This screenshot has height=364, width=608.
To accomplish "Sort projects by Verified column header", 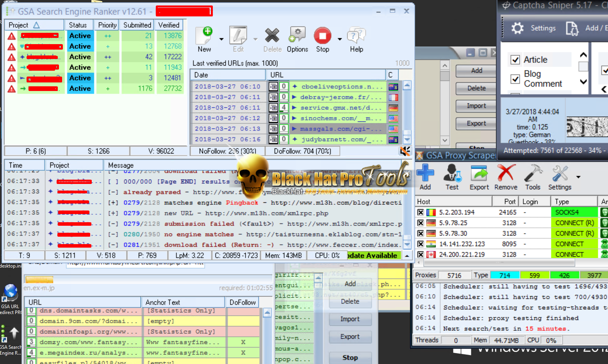I will [x=169, y=25].
